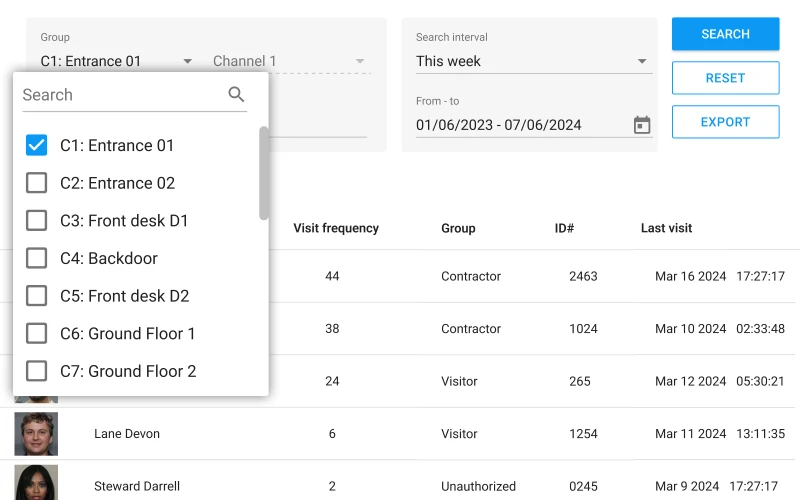Select the C7: Ground Floor 2 checkbox

tap(36, 371)
